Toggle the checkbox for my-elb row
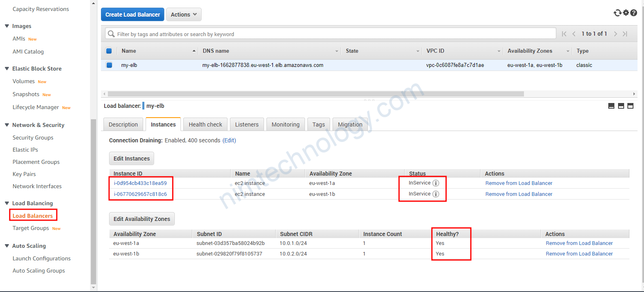Image resolution: width=644 pixels, height=292 pixels. coord(109,65)
